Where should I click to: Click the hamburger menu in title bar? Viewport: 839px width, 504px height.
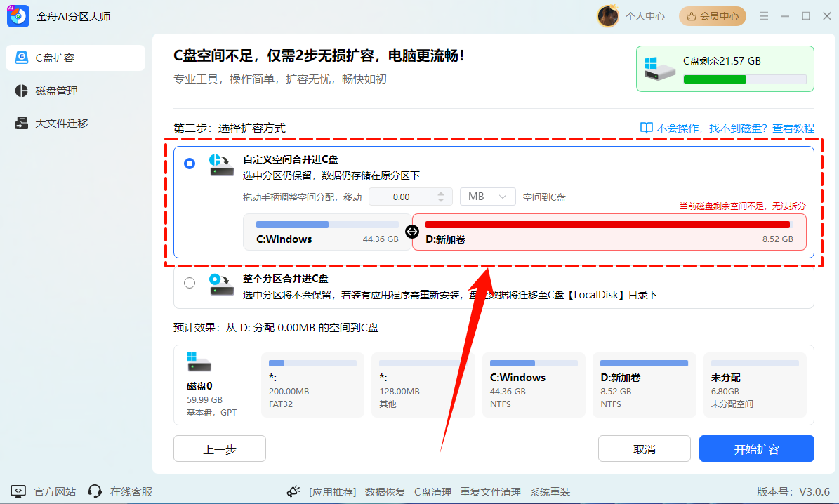click(x=763, y=15)
